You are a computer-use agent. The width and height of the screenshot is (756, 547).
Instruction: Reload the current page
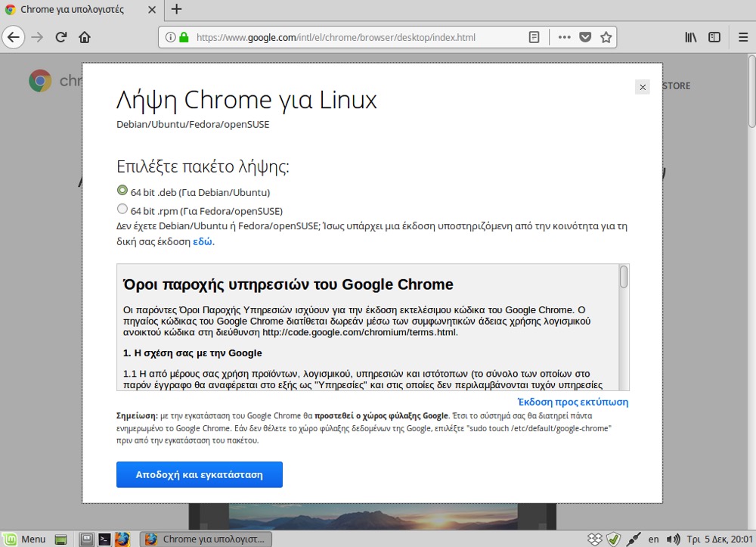[x=61, y=37]
